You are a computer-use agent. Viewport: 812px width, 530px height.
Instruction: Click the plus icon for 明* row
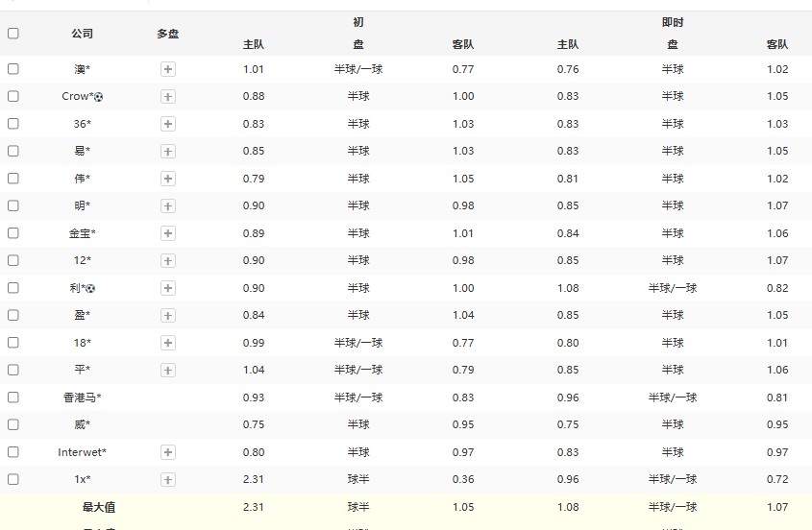coord(168,205)
